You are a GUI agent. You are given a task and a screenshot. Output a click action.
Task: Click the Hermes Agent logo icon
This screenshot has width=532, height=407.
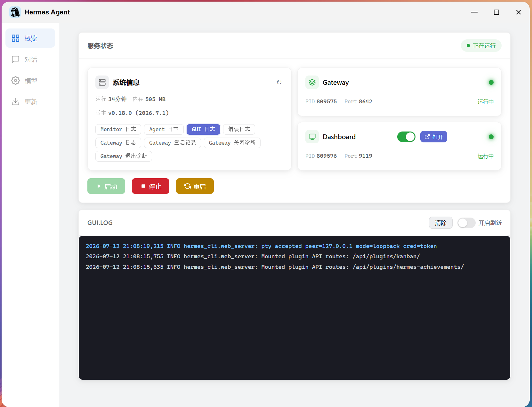coord(15,12)
